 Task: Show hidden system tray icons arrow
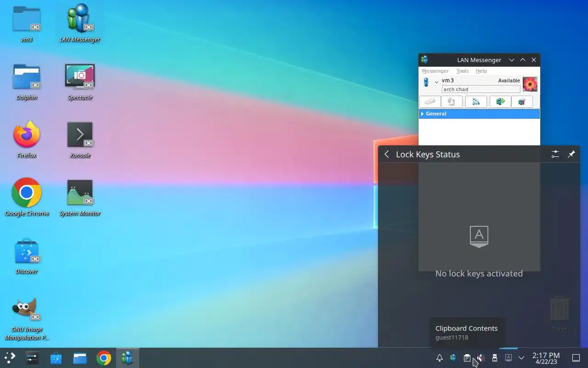pos(521,358)
